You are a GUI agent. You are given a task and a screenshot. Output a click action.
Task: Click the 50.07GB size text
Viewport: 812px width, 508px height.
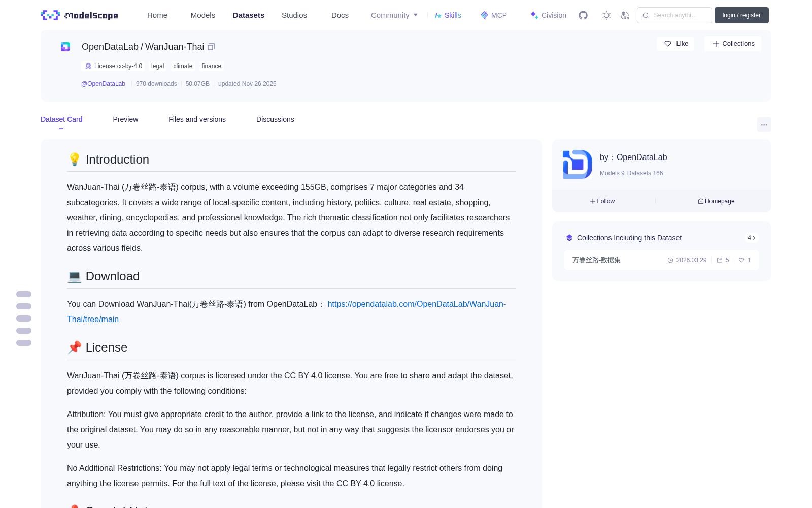click(197, 84)
